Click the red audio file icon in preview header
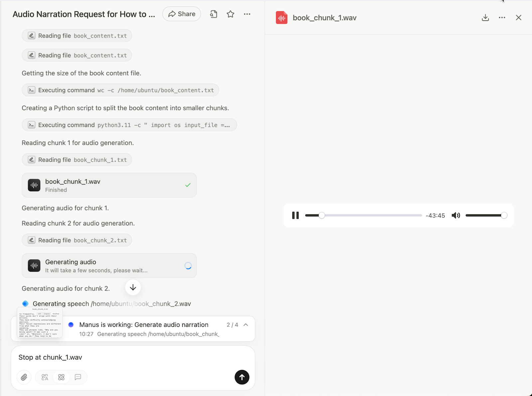Viewport: 532px width, 396px height. (x=282, y=18)
